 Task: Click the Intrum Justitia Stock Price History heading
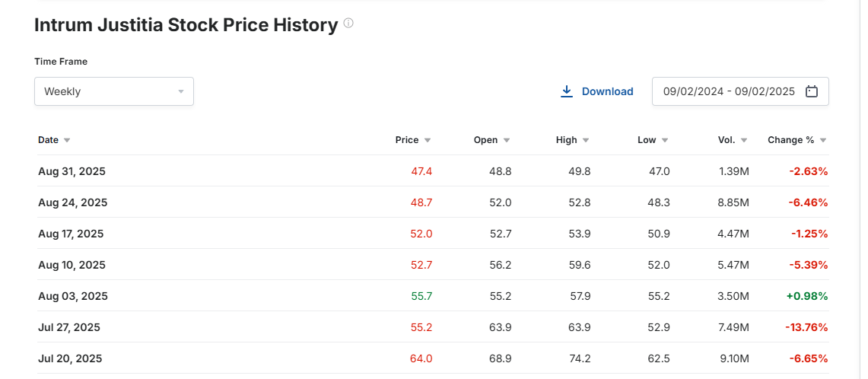pos(186,25)
